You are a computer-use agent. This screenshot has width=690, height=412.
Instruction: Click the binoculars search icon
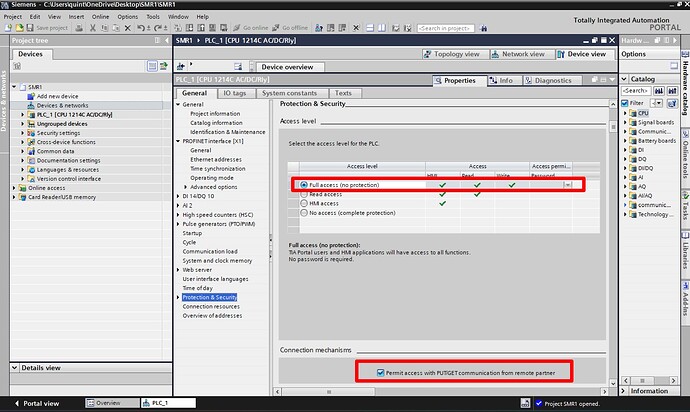coord(484,28)
